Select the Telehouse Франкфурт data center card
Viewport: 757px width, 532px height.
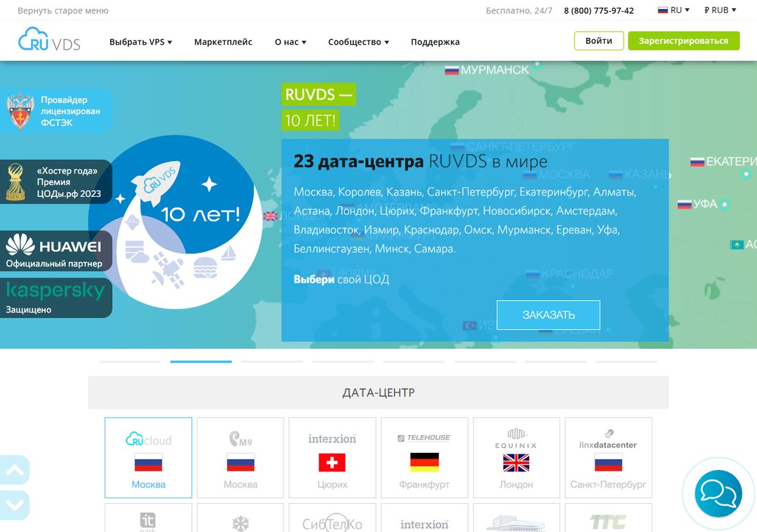click(425, 458)
